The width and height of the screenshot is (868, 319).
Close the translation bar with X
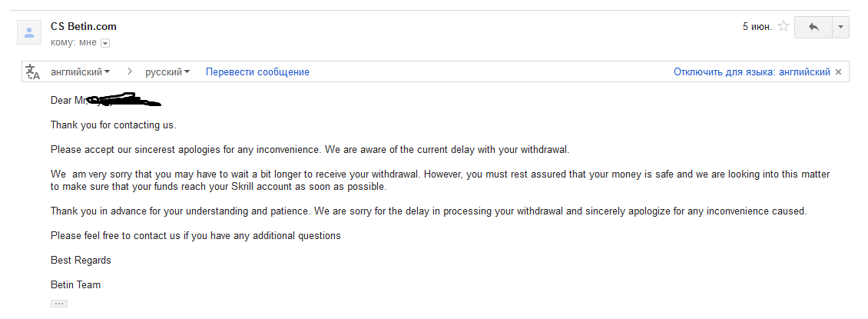838,72
